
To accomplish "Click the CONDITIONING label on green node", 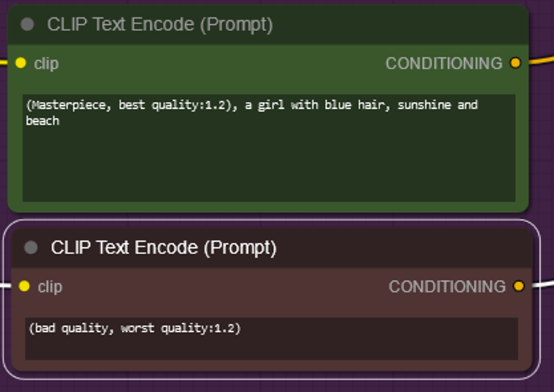I will click(444, 64).
